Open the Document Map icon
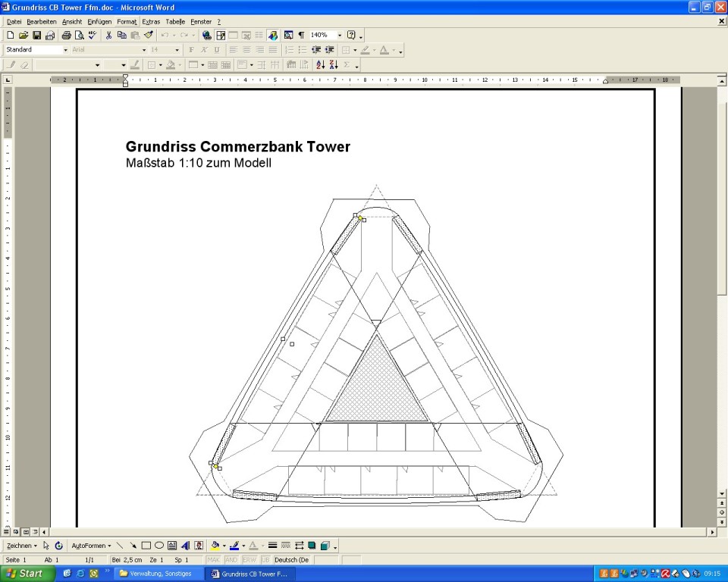This screenshot has height=582, width=728. tap(288, 36)
